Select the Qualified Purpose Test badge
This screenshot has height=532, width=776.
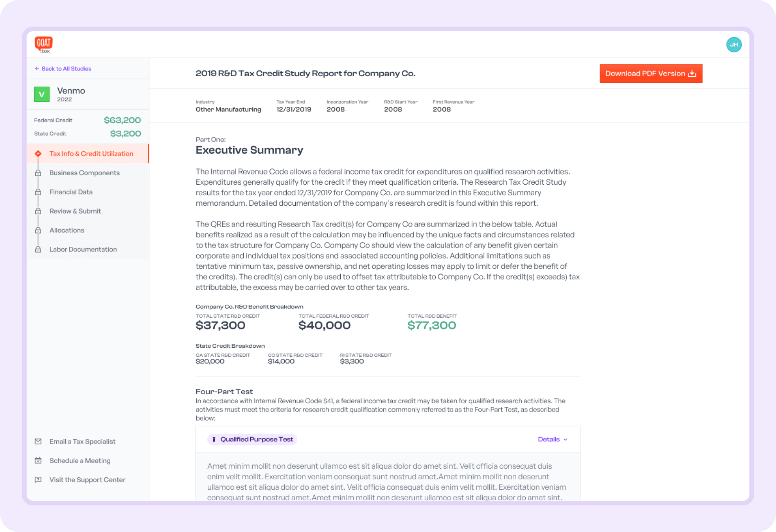tap(252, 439)
